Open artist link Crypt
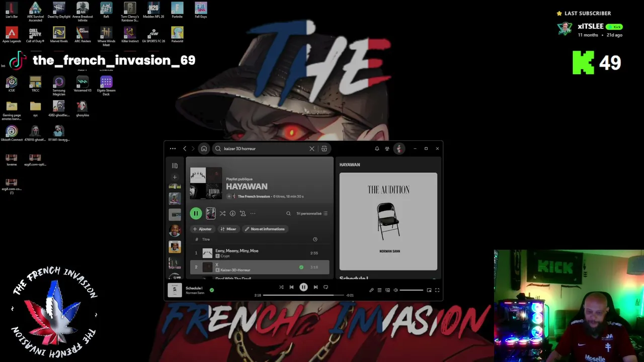The height and width of the screenshot is (362, 644). coord(225,256)
